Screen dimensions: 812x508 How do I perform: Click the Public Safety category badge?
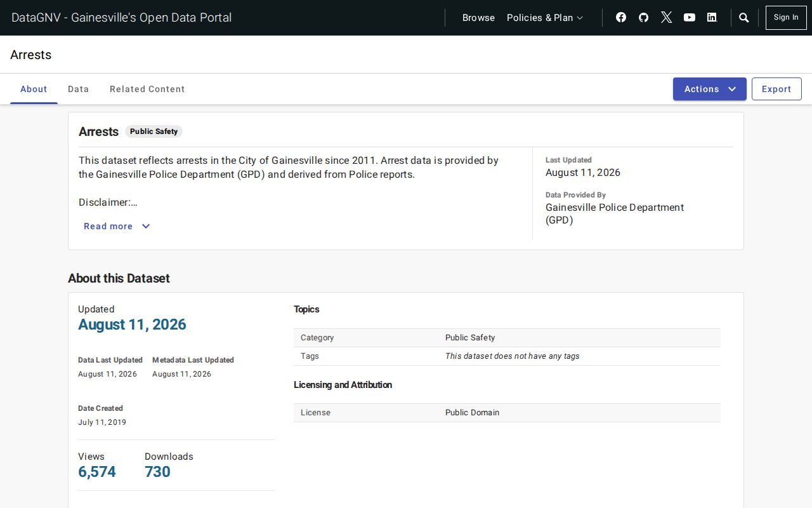[154, 131]
